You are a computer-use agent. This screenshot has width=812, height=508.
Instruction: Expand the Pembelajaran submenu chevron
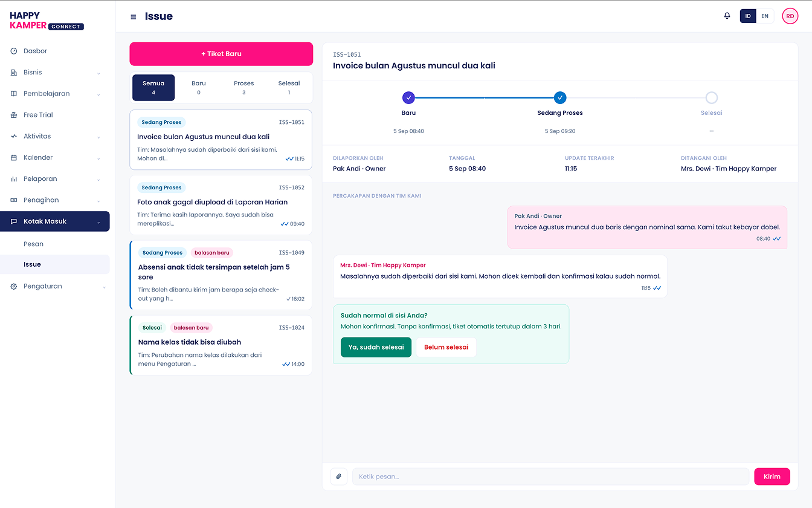coord(98,94)
